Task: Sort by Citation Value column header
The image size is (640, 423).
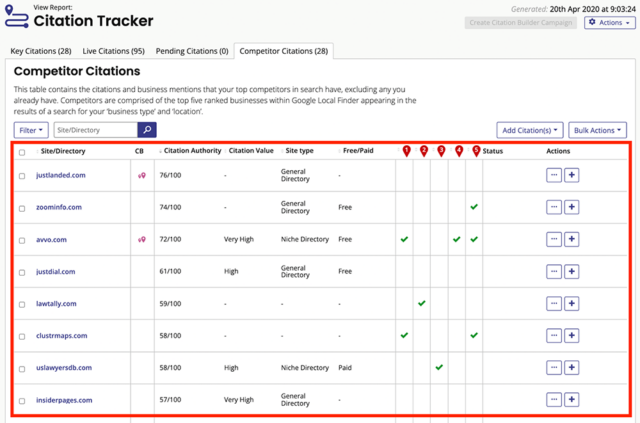Action: click(251, 151)
